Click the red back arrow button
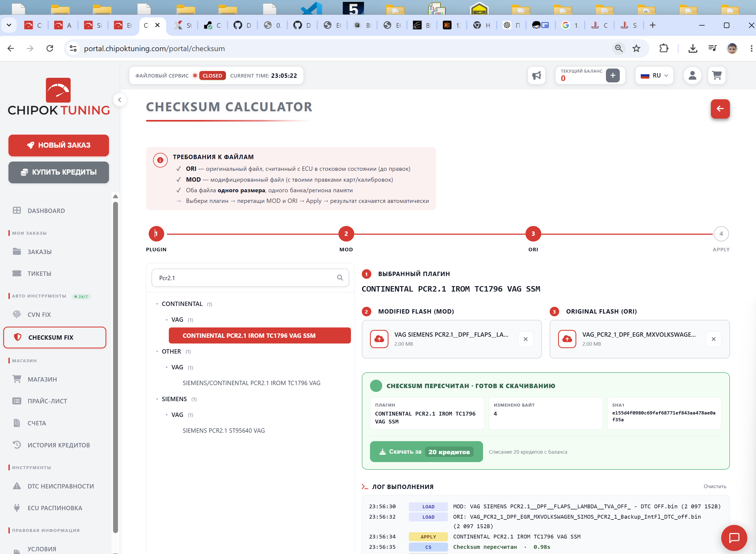This screenshot has width=756, height=554. 720,109
